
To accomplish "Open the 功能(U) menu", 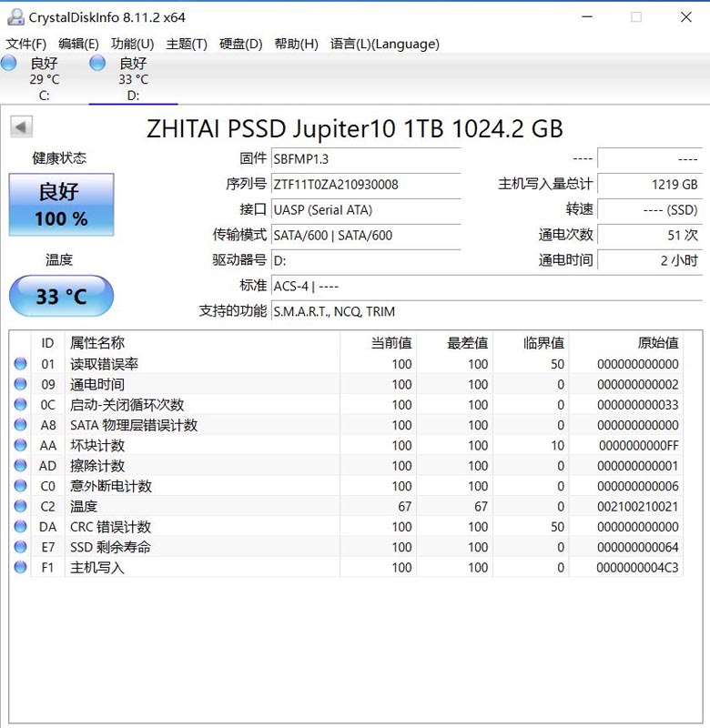I will tap(132, 44).
